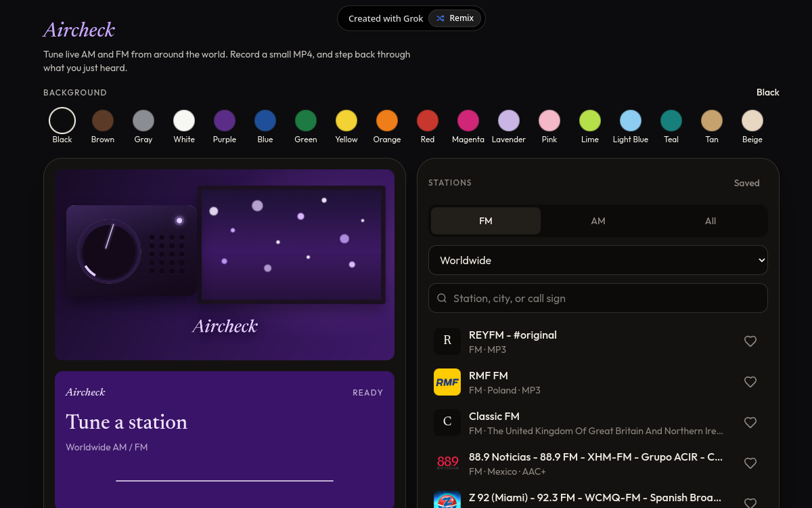Select the Black background swatch
The width and height of the screenshot is (812, 508).
(62, 121)
